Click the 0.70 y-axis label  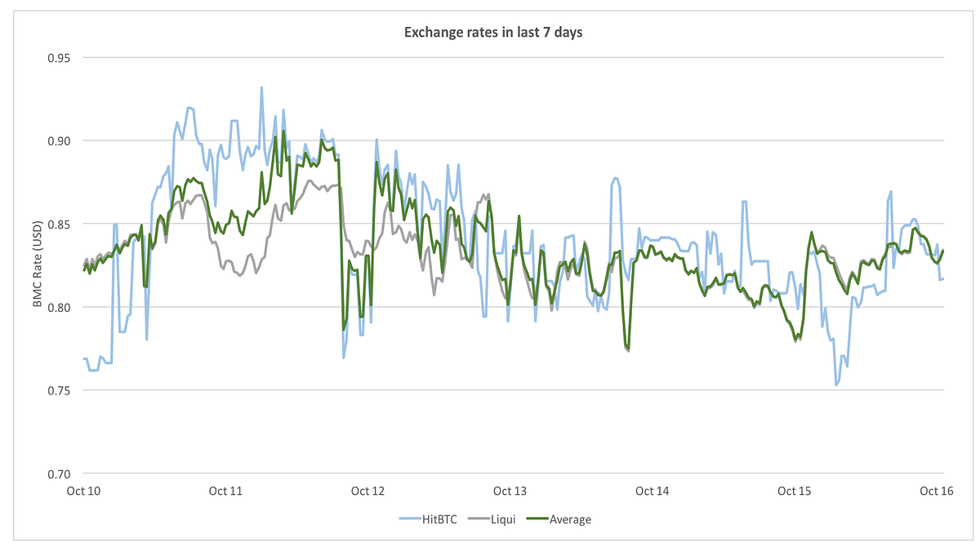pos(60,474)
